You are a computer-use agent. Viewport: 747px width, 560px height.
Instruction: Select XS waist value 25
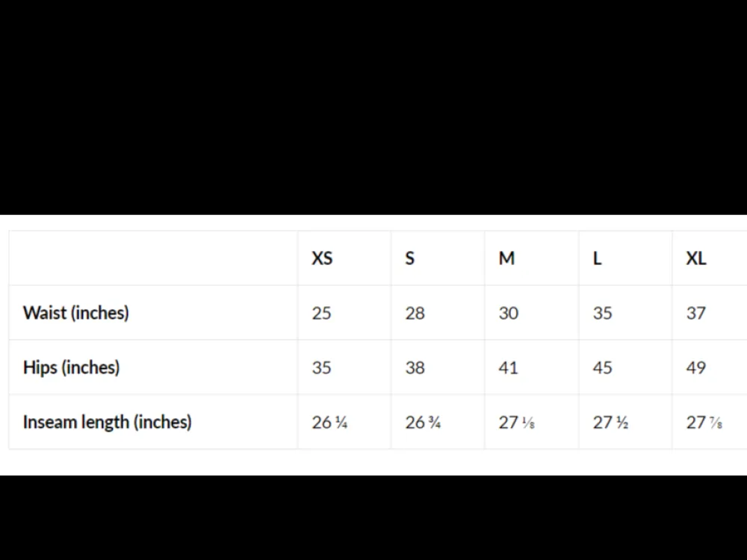(321, 314)
